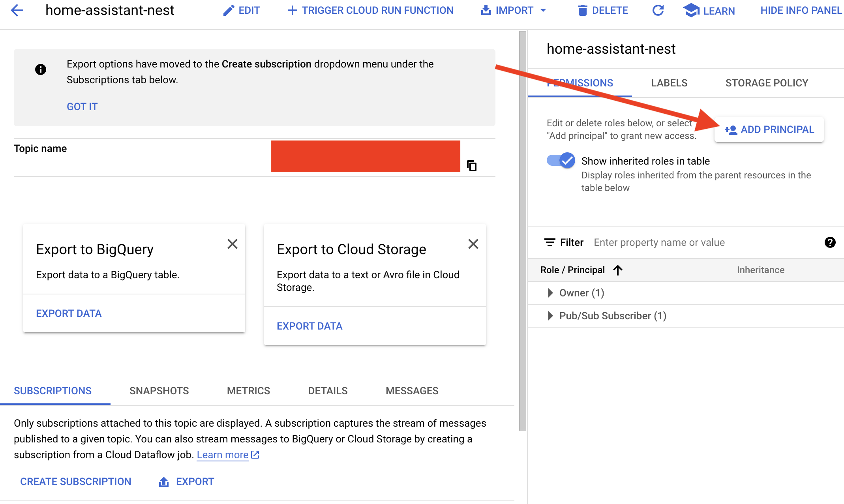Viewport: 844px width, 504px height.
Task: Click the GOT IT button
Action: [x=82, y=106]
